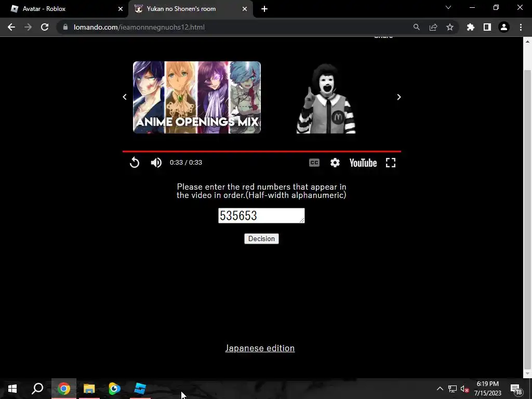
Task: Open a new browser tab
Action: tap(264, 9)
